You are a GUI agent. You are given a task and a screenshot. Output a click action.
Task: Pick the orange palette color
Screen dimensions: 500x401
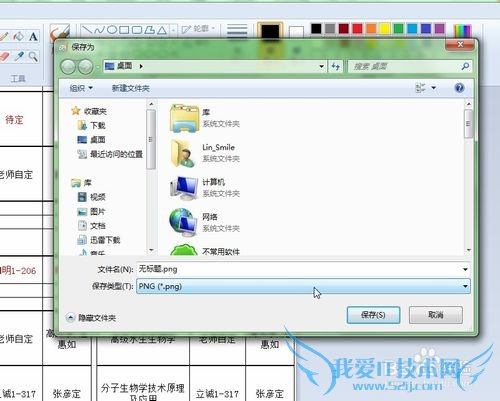[371, 28]
